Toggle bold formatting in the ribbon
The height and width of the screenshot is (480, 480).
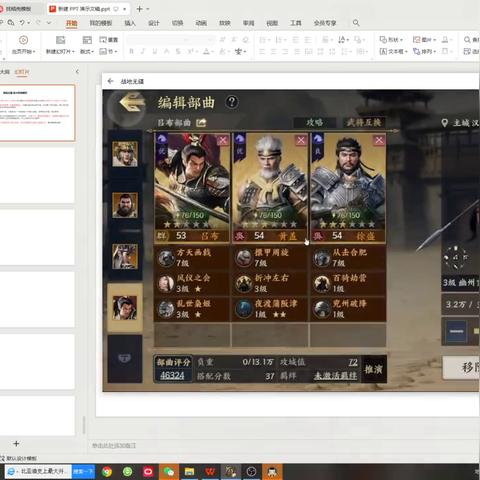(x=131, y=51)
